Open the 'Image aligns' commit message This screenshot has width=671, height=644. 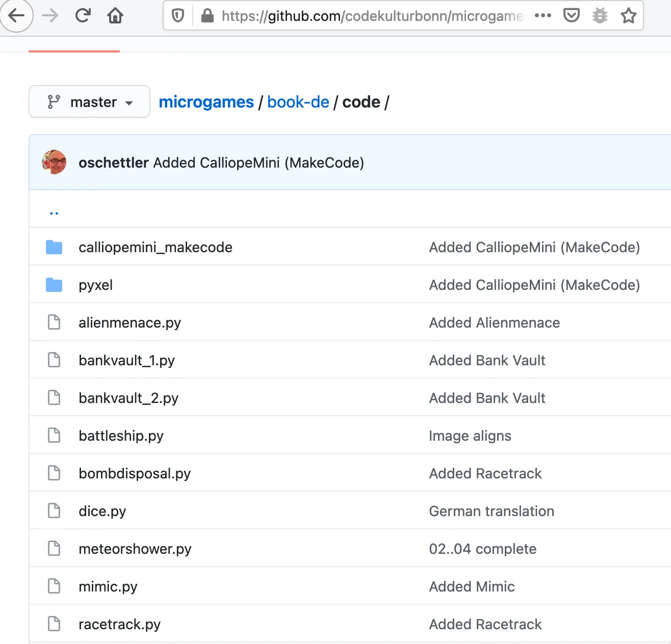pyautogui.click(x=470, y=436)
